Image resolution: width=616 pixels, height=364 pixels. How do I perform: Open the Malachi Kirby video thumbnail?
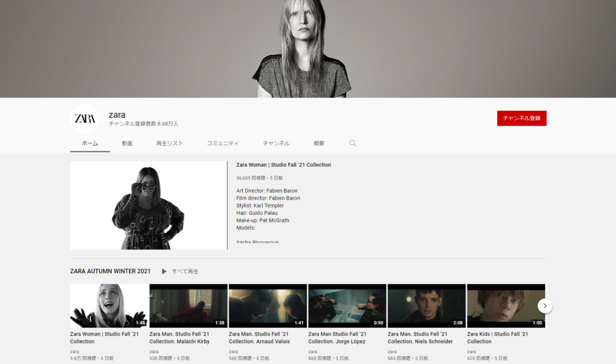click(188, 306)
